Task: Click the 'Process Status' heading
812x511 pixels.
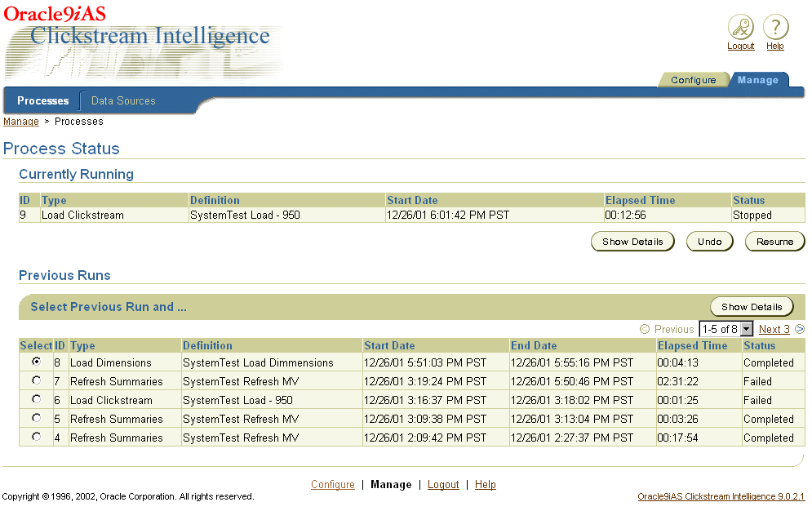Action: pos(61,149)
